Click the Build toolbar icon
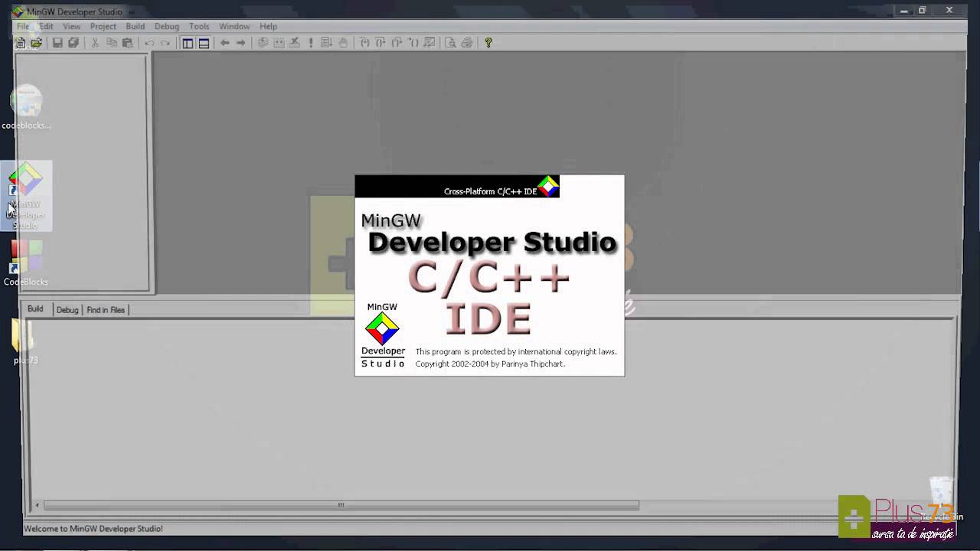Image resolution: width=980 pixels, height=551 pixels. pos(279,43)
